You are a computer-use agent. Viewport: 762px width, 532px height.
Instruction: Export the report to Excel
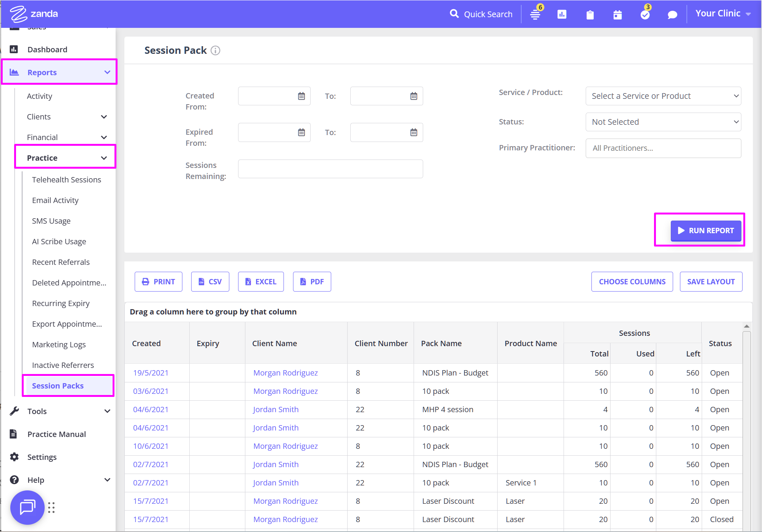[261, 282]
